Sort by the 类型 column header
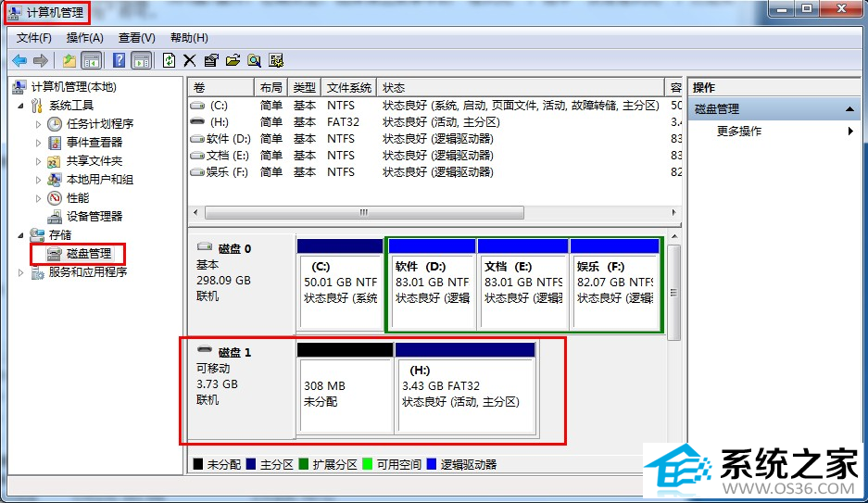Image resolution: width=868 pixels, height=503 pixels. pyautogui.click(x=305, y=87)
